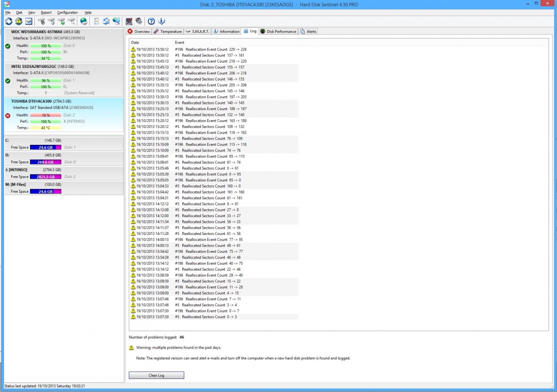Click the blue arrows send report toolbar icon

(106, 21)
